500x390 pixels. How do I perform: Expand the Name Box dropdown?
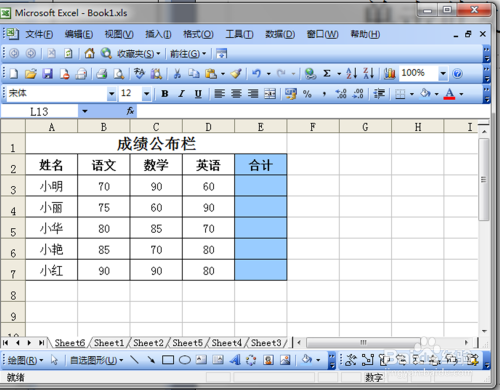tap(85, 111)
